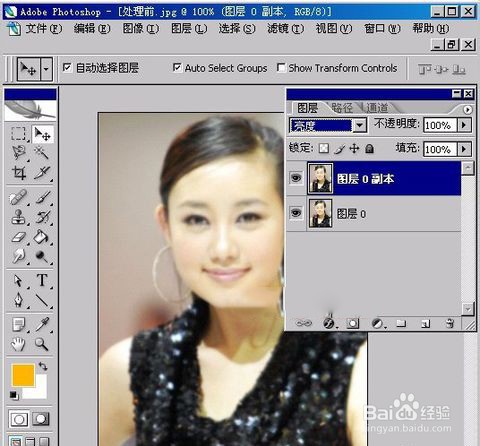Switch to the 通道 tab
Viewport: 480px width, 446px height.
(377, 108)
